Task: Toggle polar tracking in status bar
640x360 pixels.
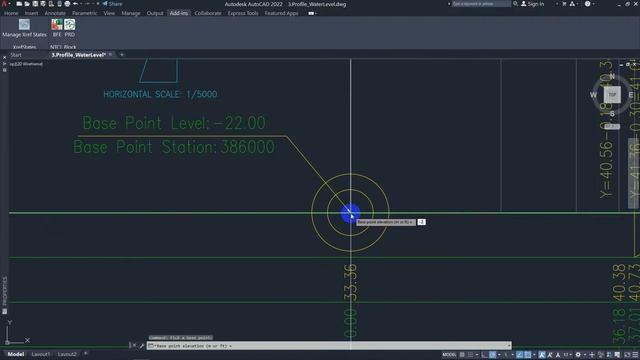Action: coord(492,355)
